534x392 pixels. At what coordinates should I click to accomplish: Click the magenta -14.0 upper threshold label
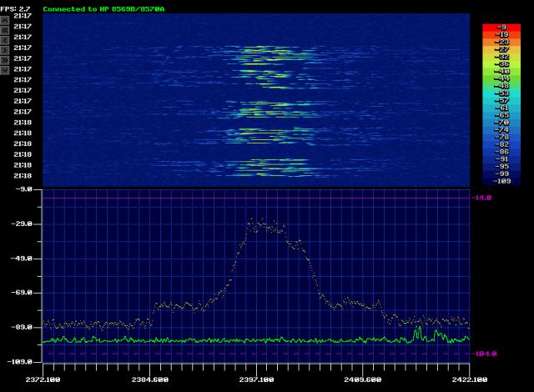pos(481,198)
